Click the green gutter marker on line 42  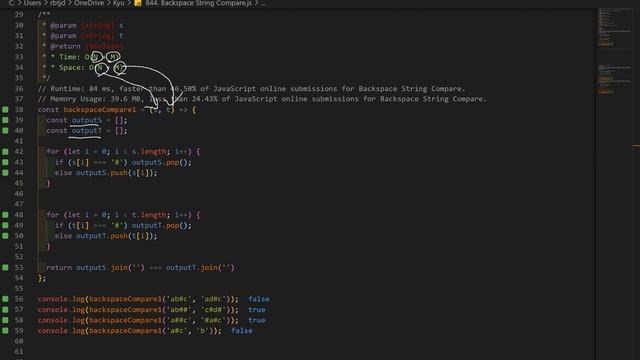click(5, 151)
